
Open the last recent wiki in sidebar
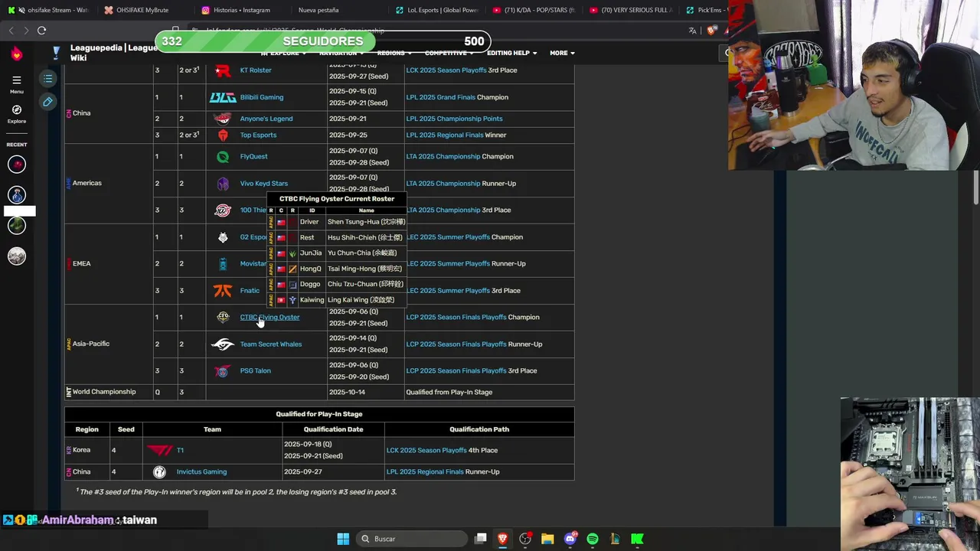point(17,256)
